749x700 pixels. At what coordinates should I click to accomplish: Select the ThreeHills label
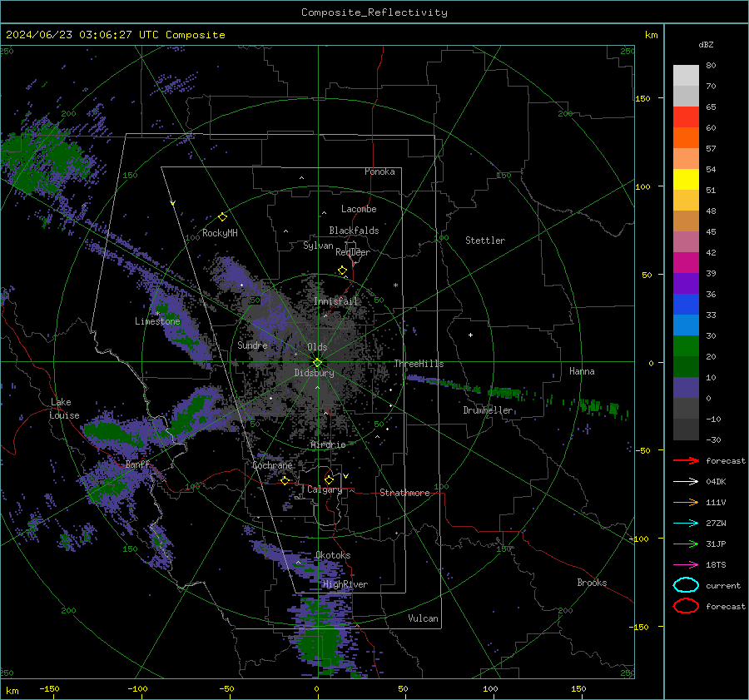point(419,364)
